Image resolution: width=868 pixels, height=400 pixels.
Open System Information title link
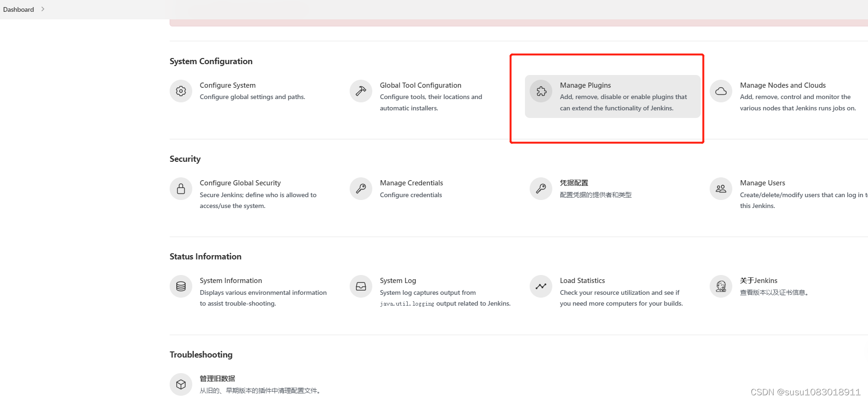click(231, 281)
